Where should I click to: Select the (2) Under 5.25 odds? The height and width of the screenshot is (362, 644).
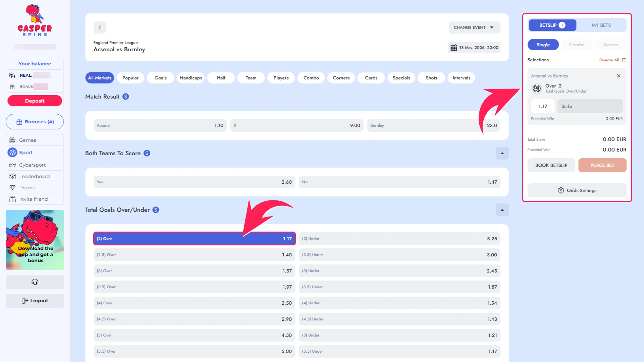[399, 239]
